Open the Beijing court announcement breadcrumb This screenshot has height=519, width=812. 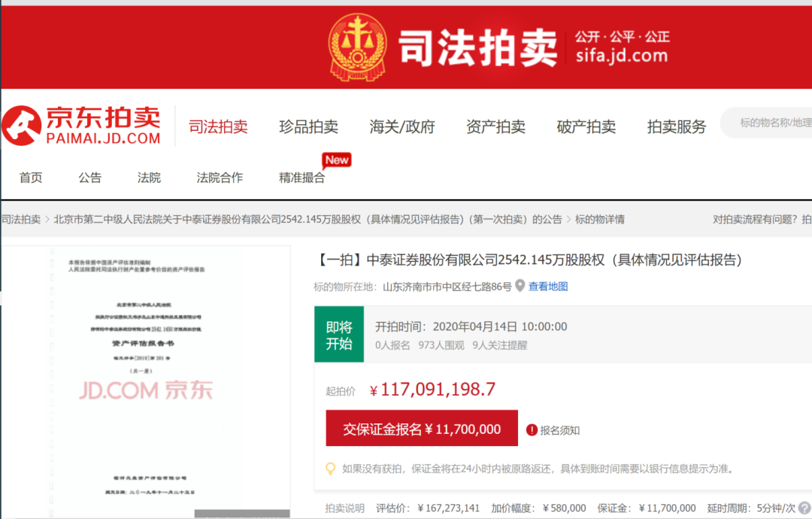coord(308,219)
